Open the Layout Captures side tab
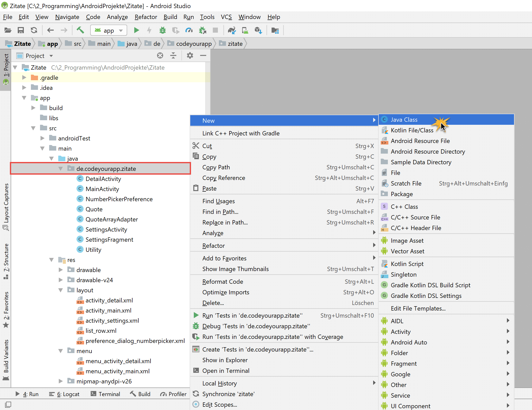 point(6,207)
